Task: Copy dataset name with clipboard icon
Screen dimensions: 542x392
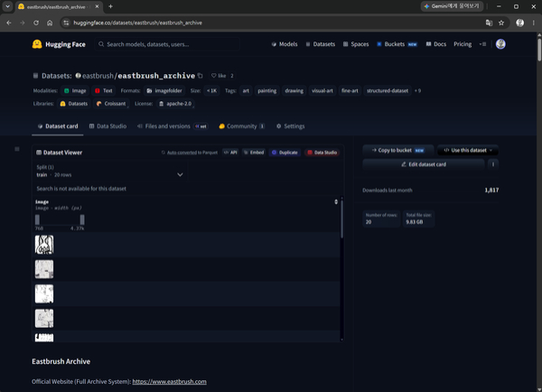Action: pyautogui.click(x=201, y=75)
